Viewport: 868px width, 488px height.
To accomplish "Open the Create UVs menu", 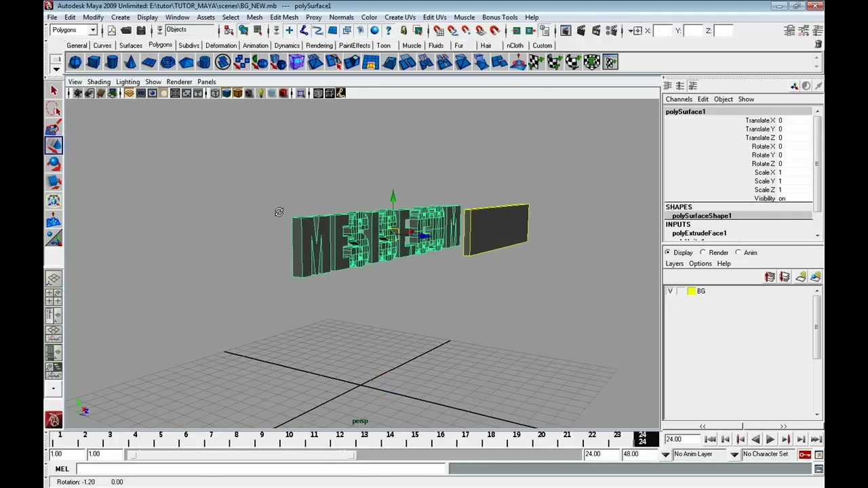I will pos(400,17).
